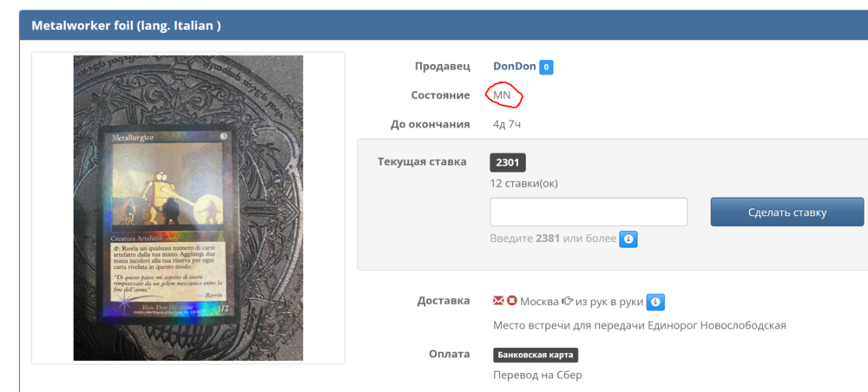Click the Москва delivery city text

click(539, 302)
